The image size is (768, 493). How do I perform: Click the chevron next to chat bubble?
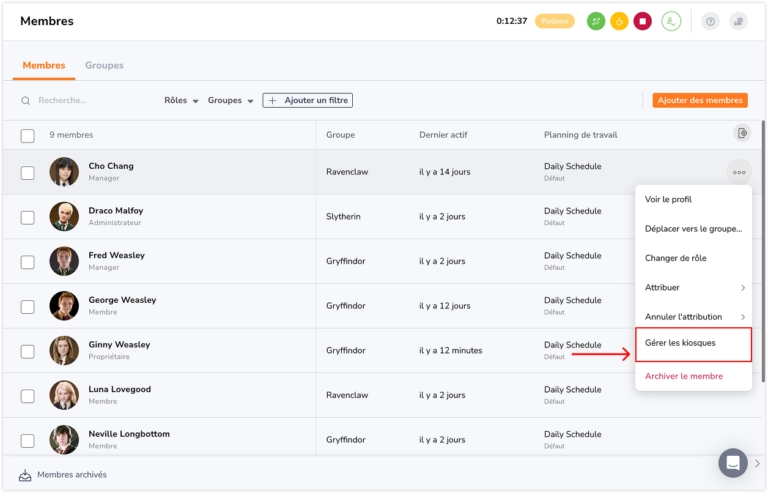coord(757,463)
